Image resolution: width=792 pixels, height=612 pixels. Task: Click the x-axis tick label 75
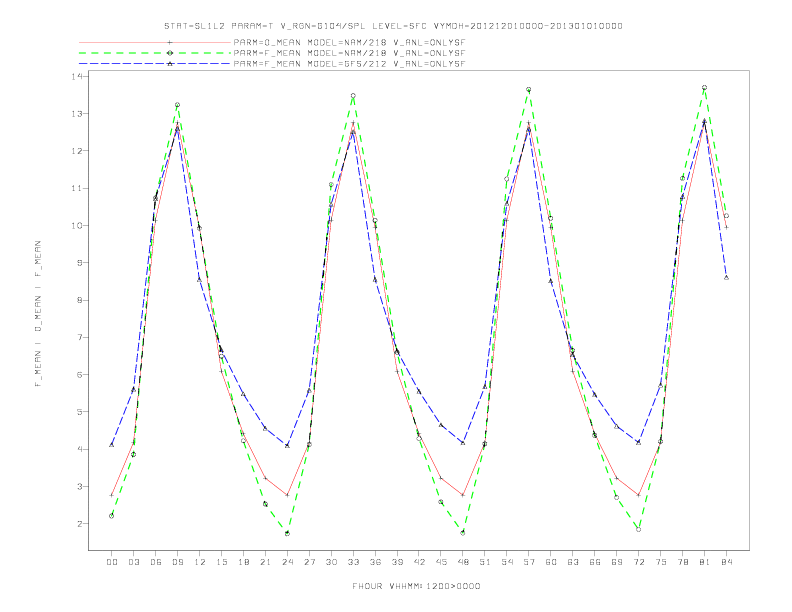(661, 562)
